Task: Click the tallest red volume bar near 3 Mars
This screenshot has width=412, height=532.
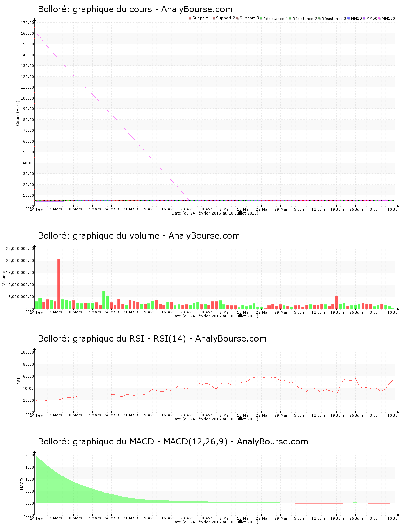Action: pos(59,284)
